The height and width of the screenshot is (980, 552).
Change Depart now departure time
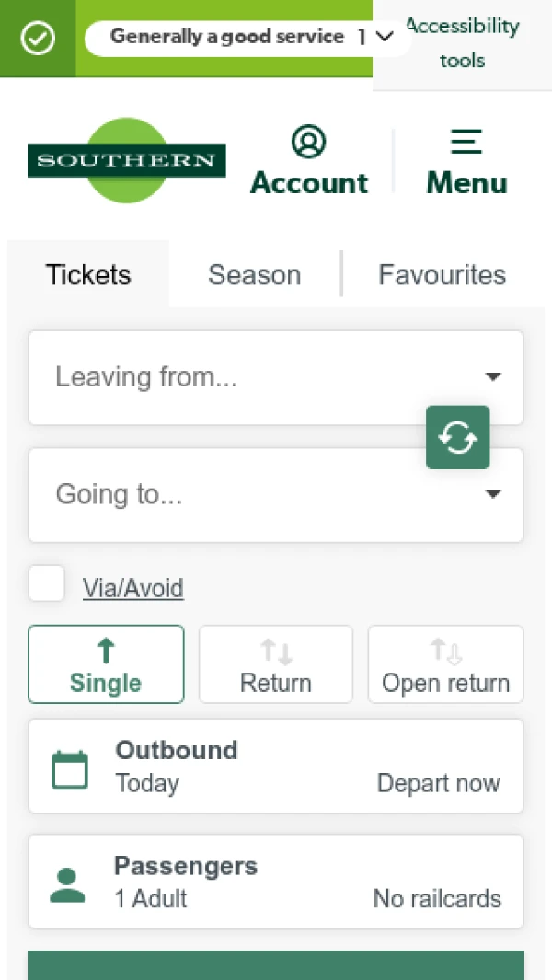click(439, 782)
